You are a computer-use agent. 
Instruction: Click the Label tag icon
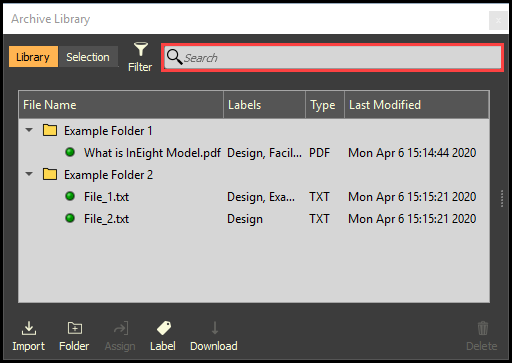coord(164,328)
